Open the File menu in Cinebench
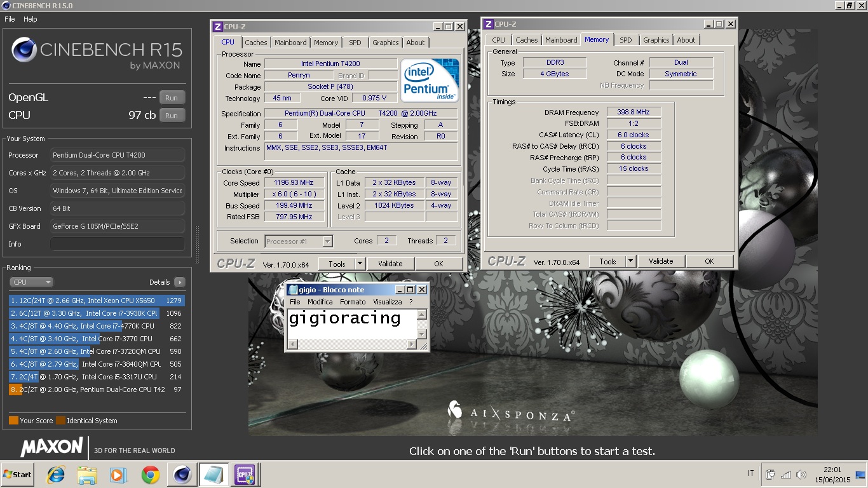The image size is (868, 488). tap(10, 19)
